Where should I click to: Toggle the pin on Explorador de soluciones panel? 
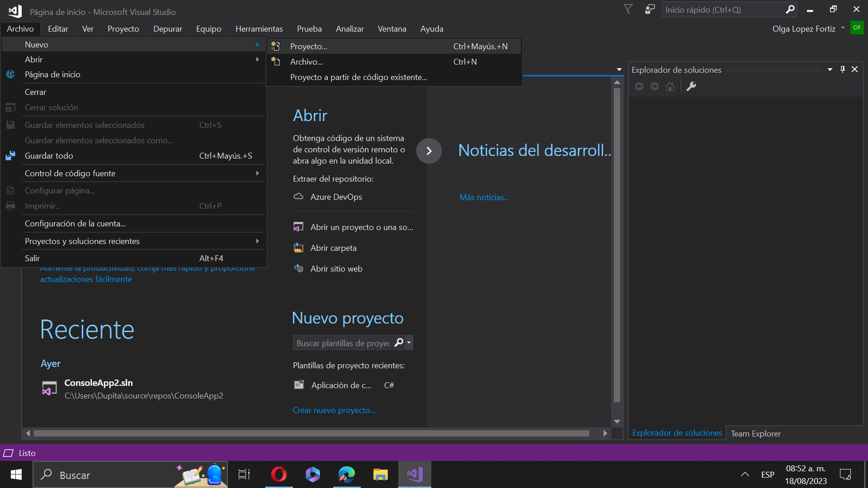843,69
